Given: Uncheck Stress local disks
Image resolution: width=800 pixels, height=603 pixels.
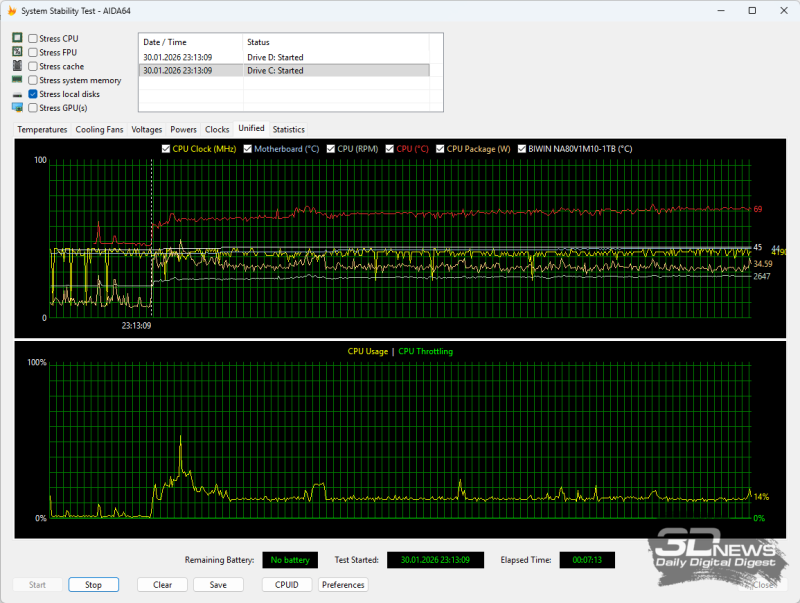Looking at the screenshot, I should coord(34,94).
